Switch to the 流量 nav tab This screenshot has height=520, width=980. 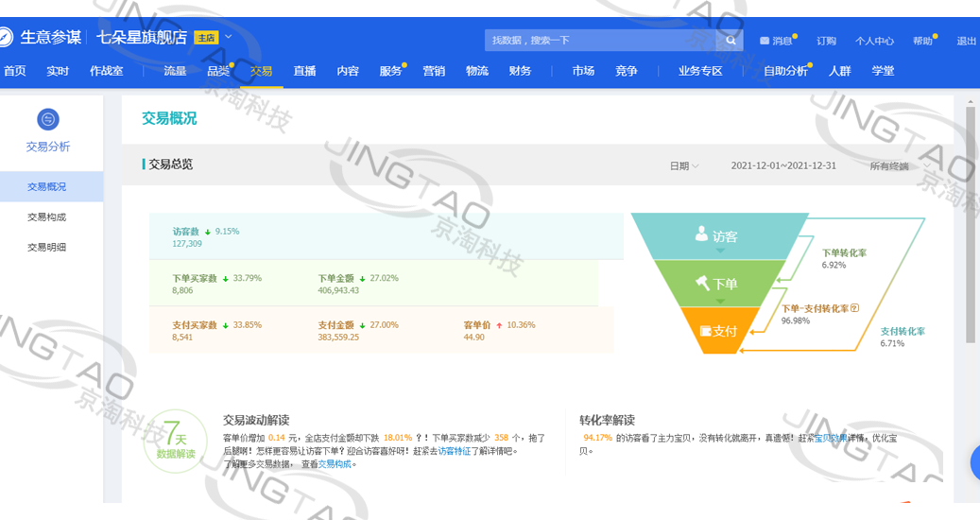tap(175, 71)
